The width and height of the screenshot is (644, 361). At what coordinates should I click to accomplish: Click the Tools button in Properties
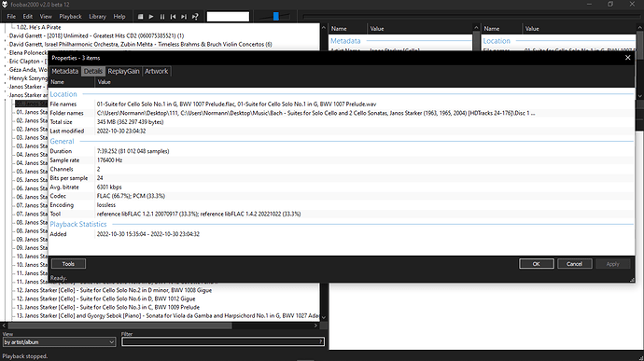tap(68, 264)
